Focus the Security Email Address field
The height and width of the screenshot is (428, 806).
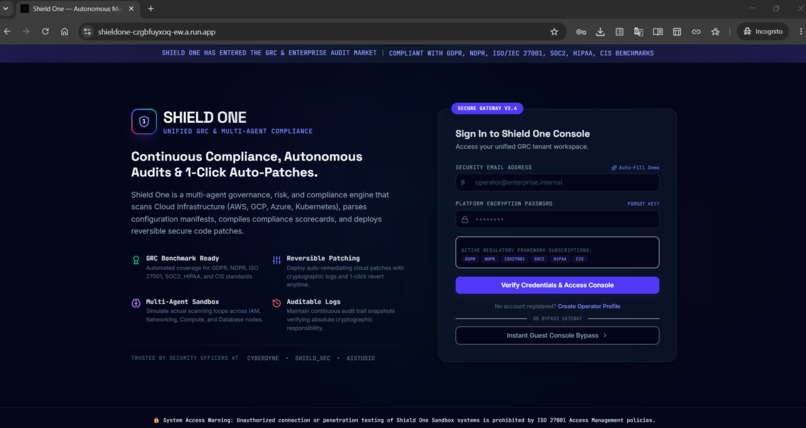[557, 182]
